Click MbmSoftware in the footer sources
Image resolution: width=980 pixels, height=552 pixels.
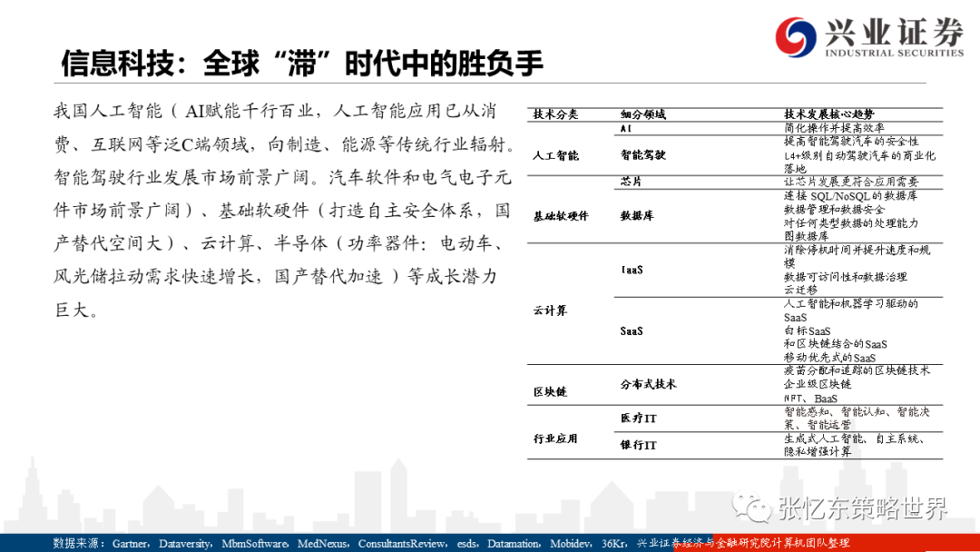254,544
